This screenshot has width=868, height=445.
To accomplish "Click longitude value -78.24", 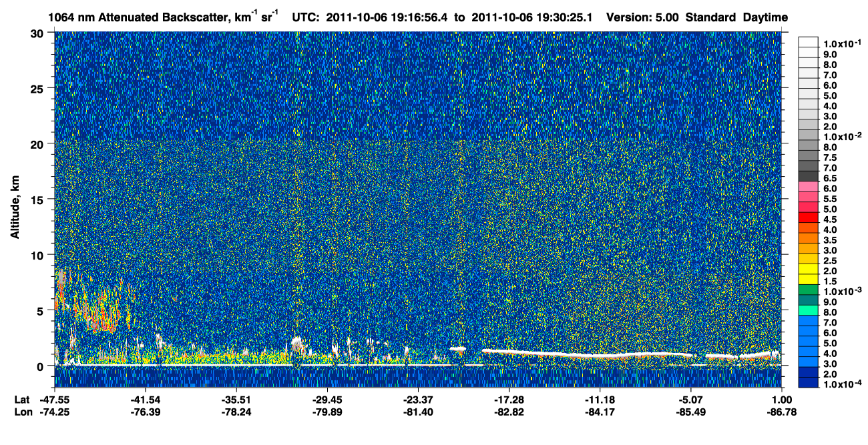I will click(x=236, y=412).
